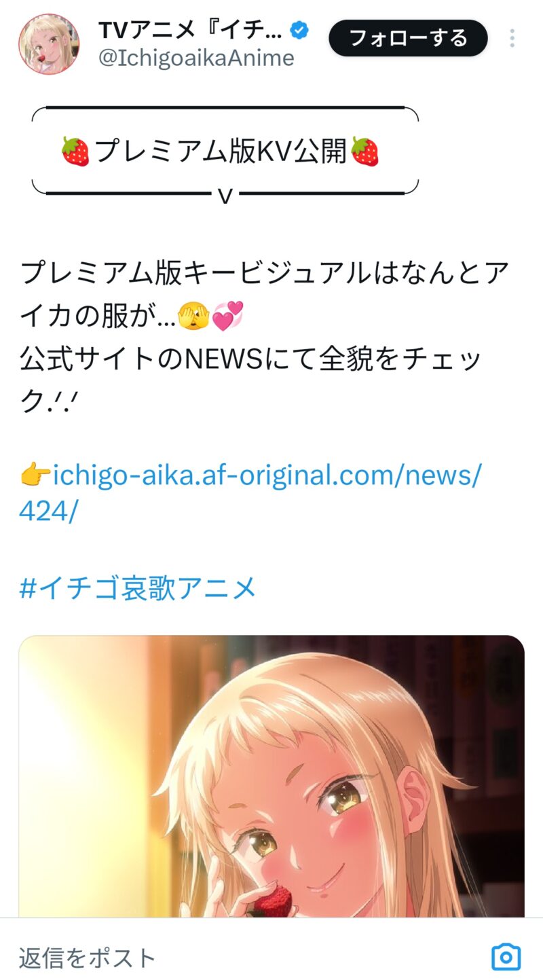Open the #イチゴ哀歌アニメ hashtag
This screenshot has height=980, width=543.
click(138, 587)
